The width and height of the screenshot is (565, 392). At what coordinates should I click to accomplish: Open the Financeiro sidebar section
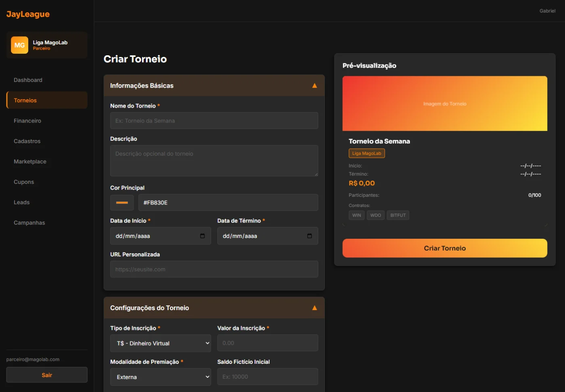point(47,121)
